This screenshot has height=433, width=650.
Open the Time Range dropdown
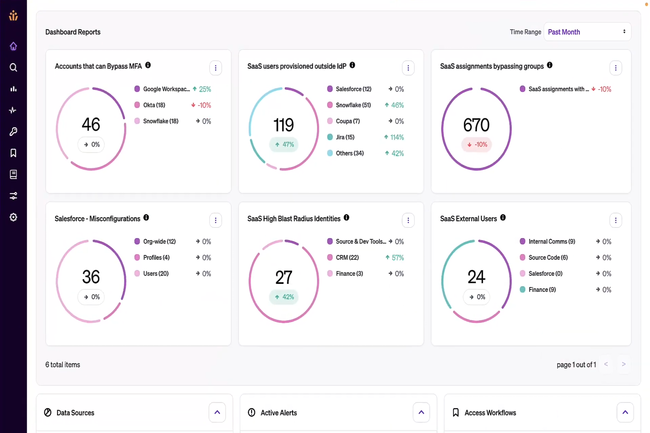tap(587, 32)
